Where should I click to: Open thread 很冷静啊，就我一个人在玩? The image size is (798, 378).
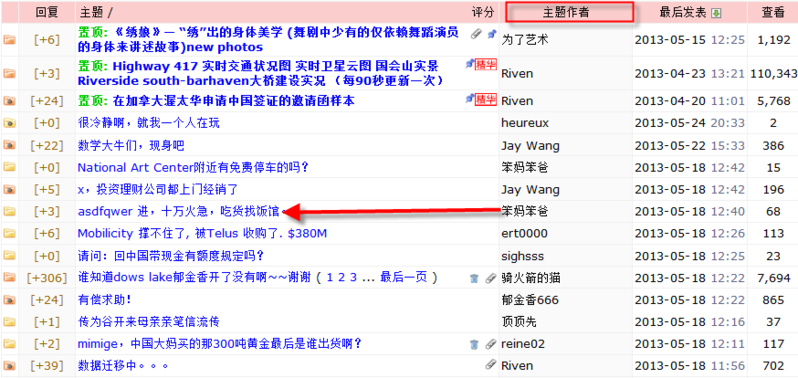pyautogui.click(x=149, y=123)
